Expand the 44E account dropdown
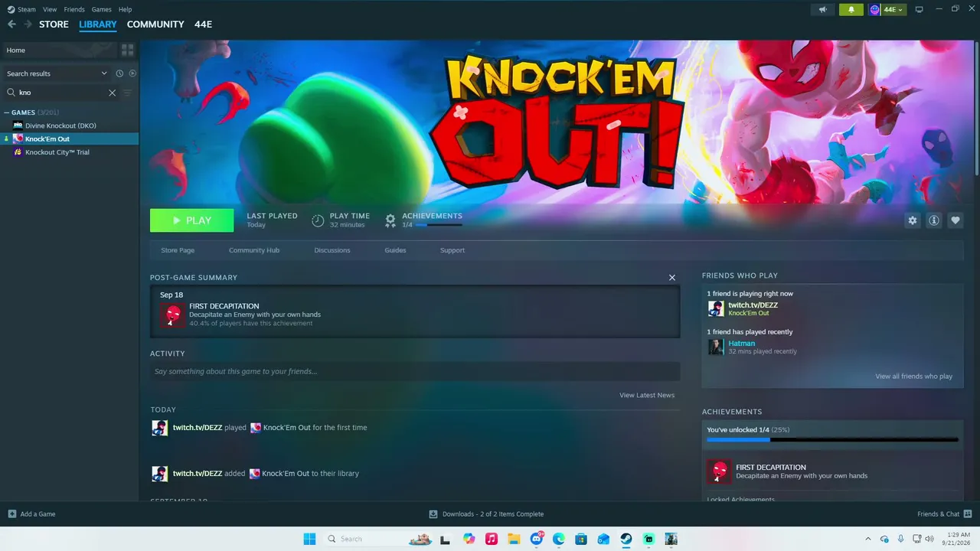 coord(887,9)
